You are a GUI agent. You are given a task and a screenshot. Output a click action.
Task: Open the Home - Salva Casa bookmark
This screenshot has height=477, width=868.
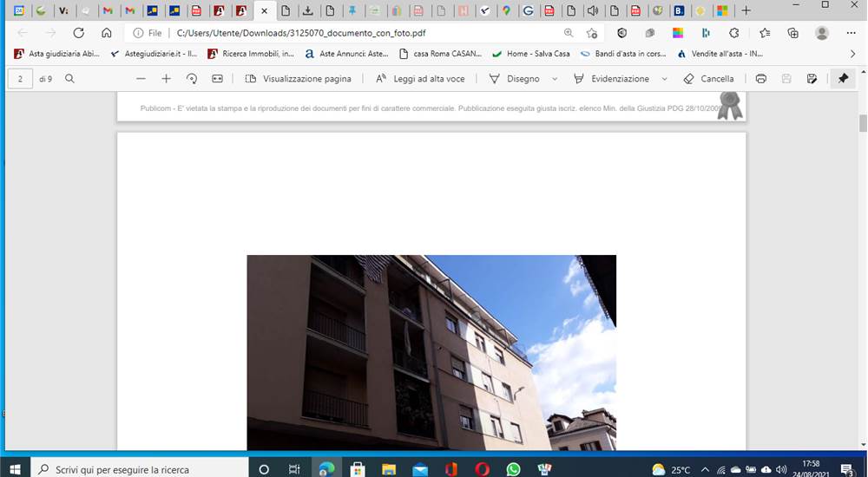point(531,54)
